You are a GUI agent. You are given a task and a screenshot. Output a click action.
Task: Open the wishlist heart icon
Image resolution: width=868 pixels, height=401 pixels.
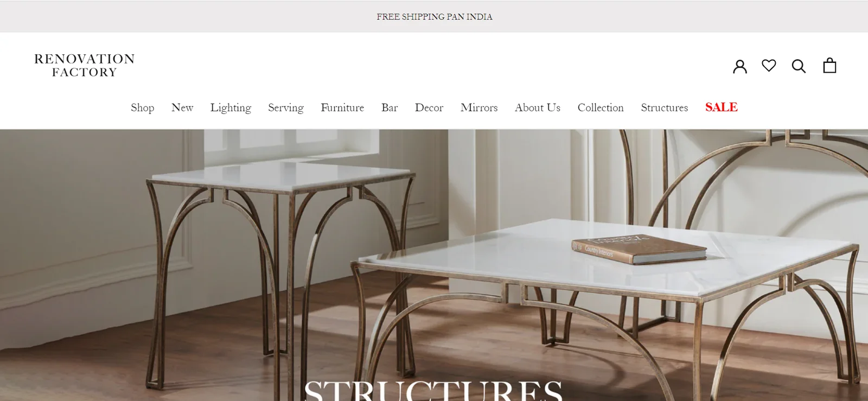point(769,66)
